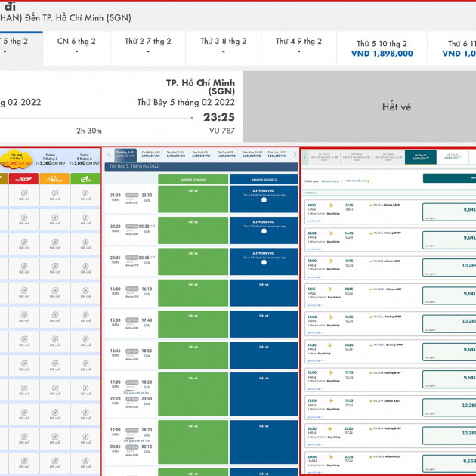Select Bamboo Thứ Tư 9.02 date tab
476x476 pixels.
coord(227,154)
